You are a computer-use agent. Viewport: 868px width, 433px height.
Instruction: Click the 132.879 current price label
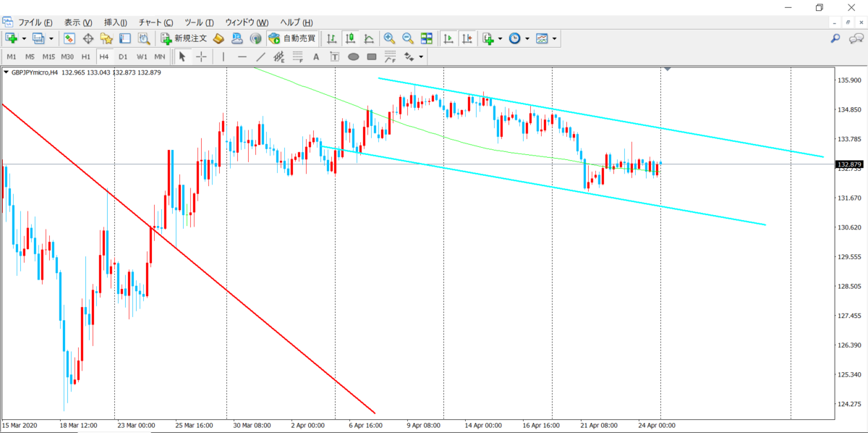click(851, 164)
